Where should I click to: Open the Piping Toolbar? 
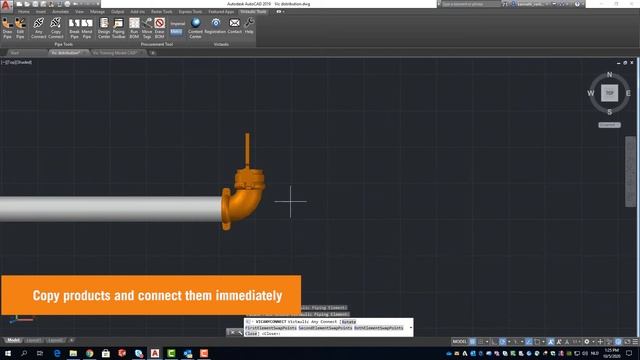(119, 28)
